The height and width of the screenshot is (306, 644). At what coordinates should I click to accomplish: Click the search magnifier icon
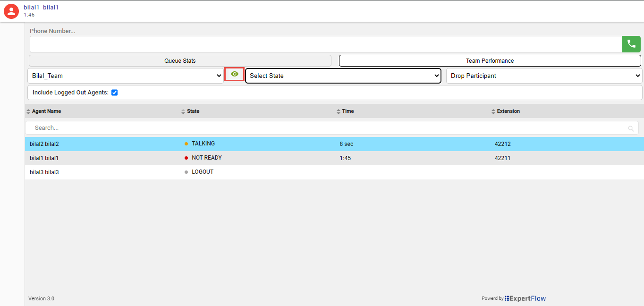(x=631, y=128)
